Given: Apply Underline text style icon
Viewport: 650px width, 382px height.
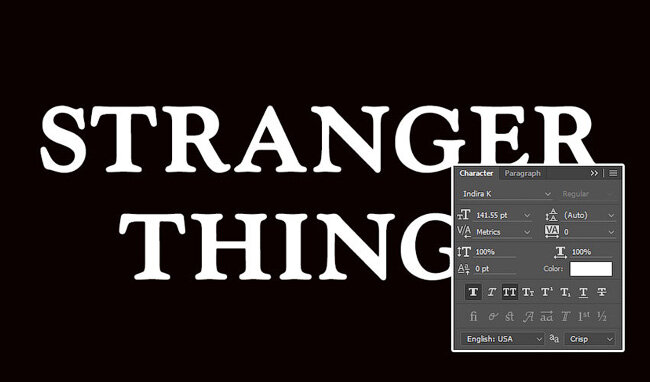Looking at the screenshot, I should click(x=583, y=292).
